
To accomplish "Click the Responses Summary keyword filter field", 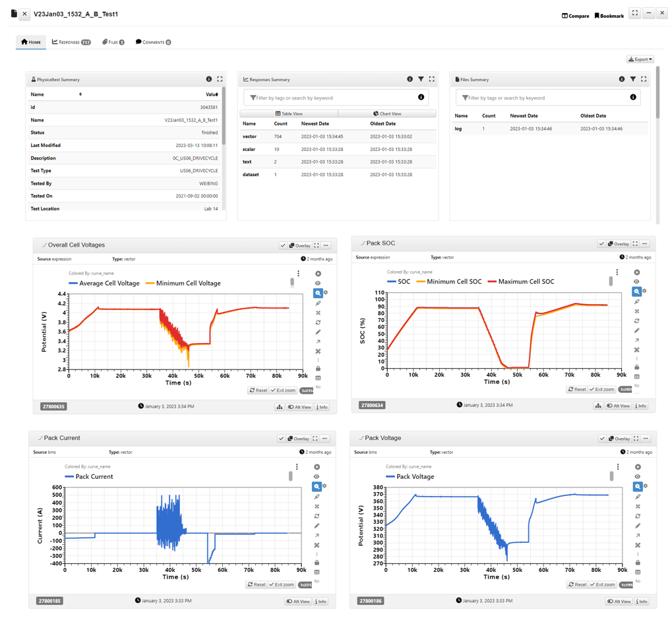I will click(x=336, y=98).
